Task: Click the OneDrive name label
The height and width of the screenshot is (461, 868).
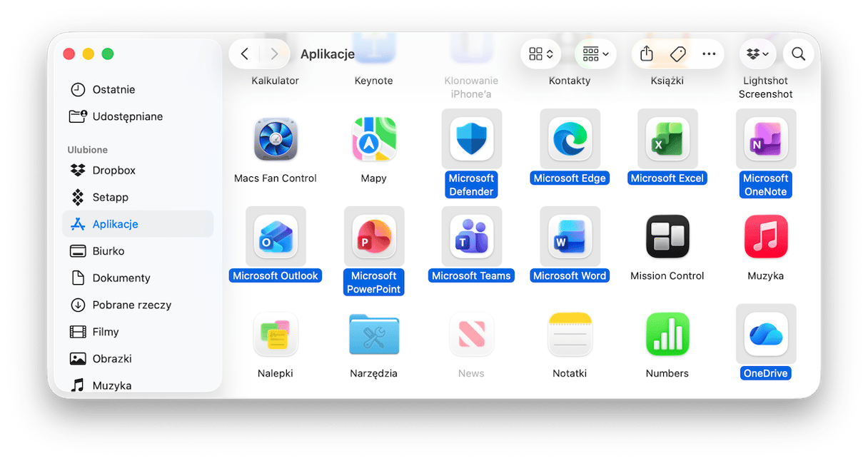Action: 766,374
